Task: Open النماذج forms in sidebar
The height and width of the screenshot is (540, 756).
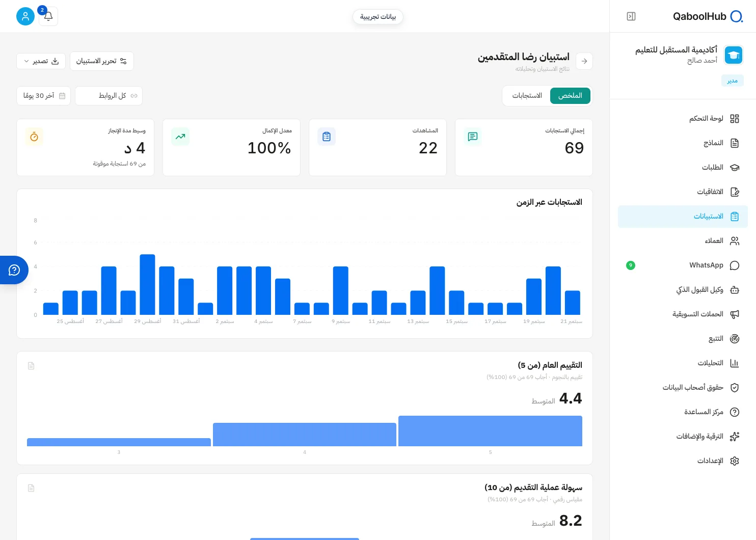Action: (x=683, y=143)
